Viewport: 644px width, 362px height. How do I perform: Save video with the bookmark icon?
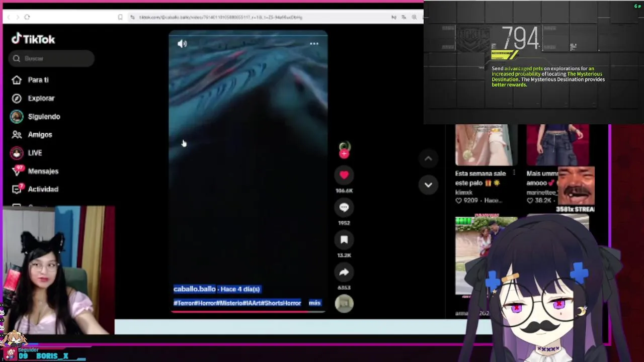click(x=344, y=240)
